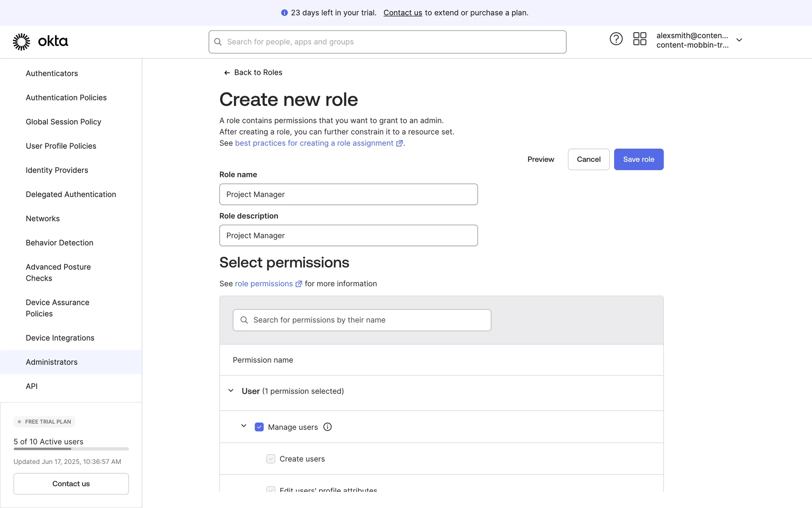
Task: Click the Back to Roles arrow icon
Action: point(227,73)
